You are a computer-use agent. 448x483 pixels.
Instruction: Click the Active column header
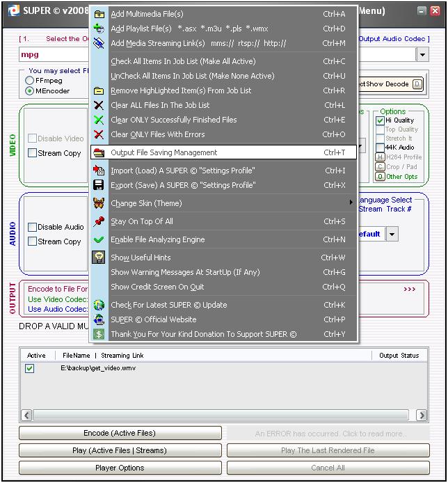36,356
